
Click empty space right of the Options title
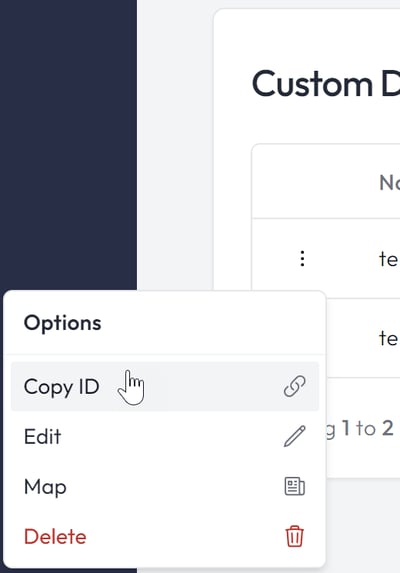[212, 323]
